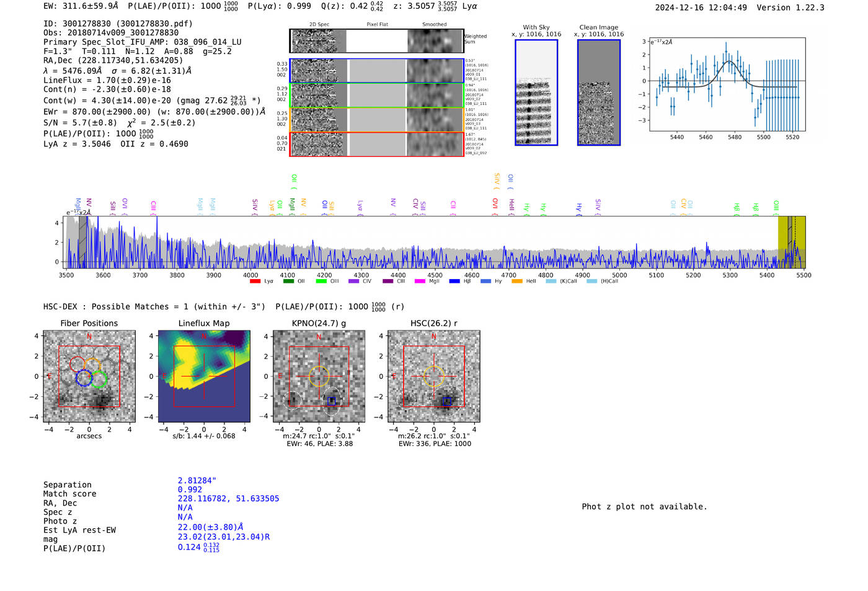Image resolution: width=868 pixels, height=591 pixels.
Task: Click the Gaussian emission line fit plot
Action: tap(727, 84)
